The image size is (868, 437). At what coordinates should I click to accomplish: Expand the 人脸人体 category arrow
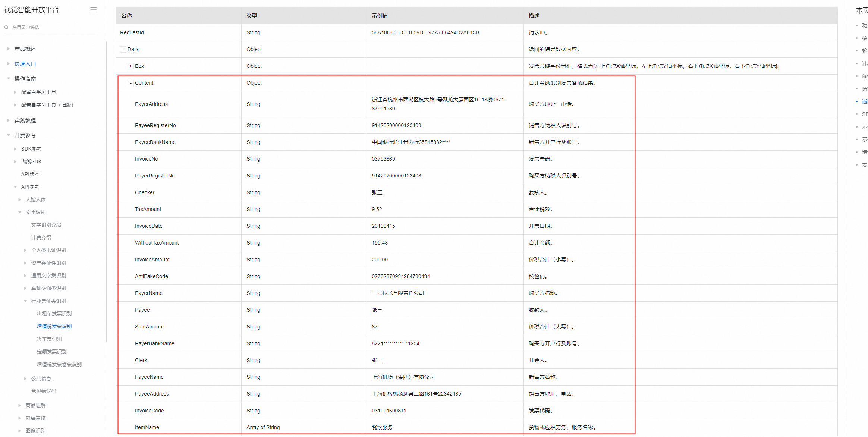[19, 199]
